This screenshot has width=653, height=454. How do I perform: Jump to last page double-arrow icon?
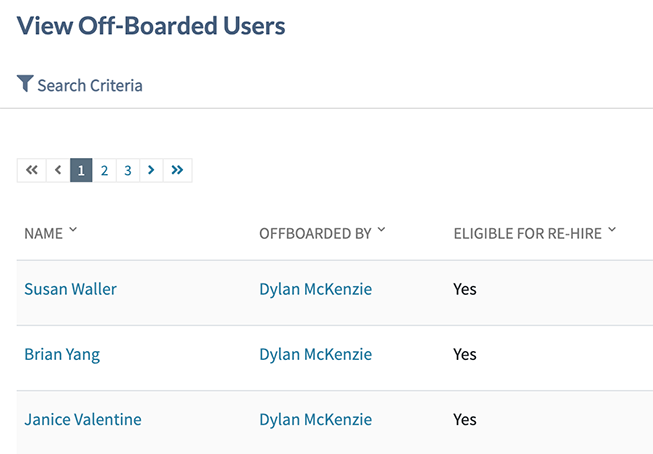(x=177, y=170)
